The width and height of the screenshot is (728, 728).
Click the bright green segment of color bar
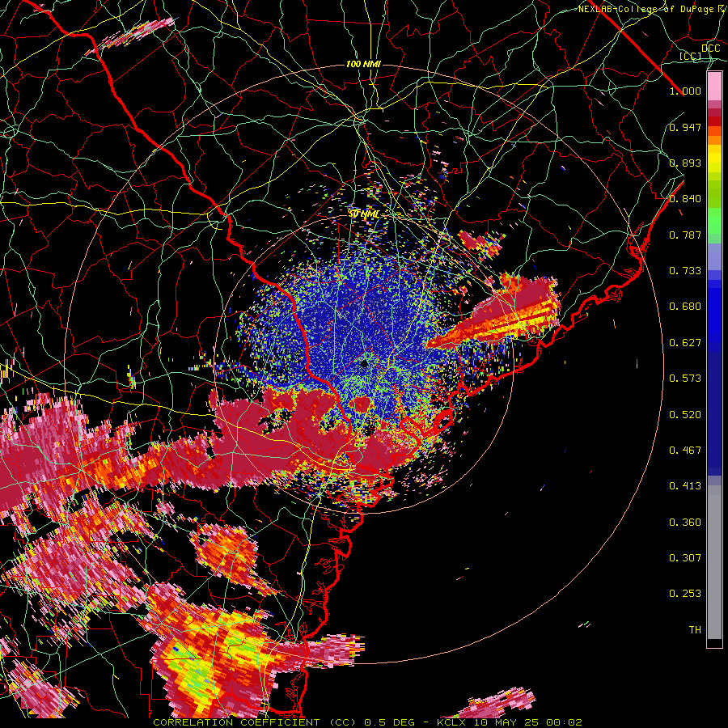pos(714,221)
